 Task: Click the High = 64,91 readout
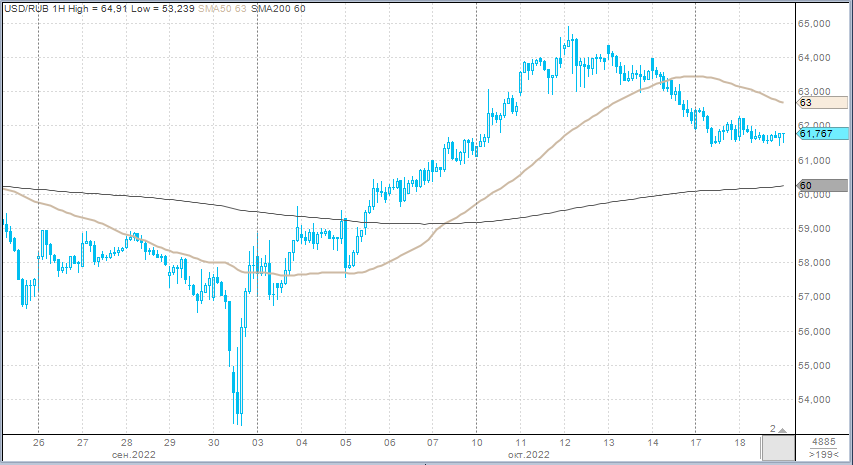(101, 8)
